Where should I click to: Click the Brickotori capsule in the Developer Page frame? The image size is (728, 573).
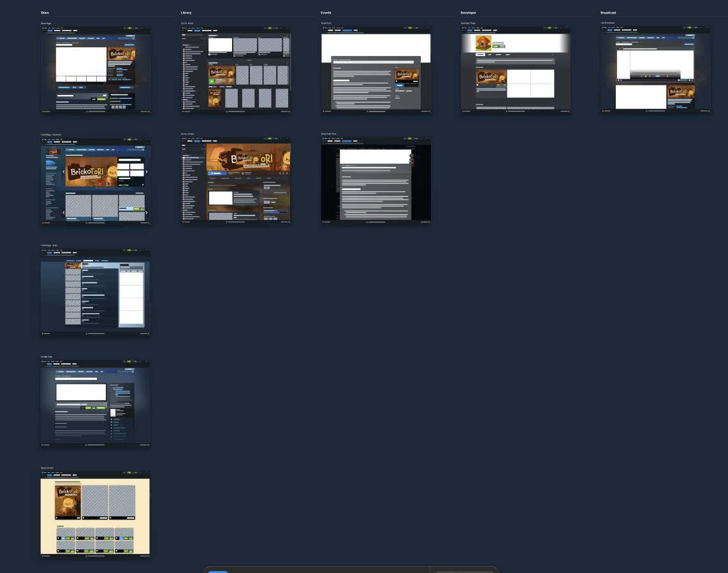(491, 76)
